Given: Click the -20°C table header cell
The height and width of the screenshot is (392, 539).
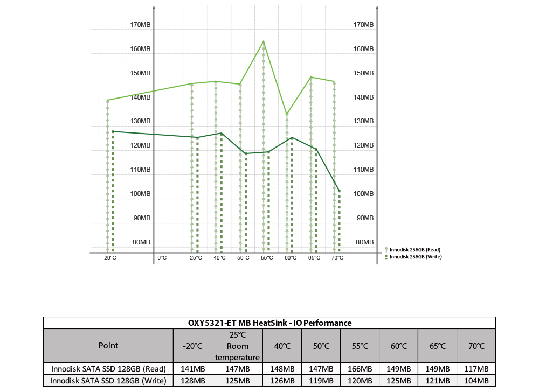Looking at the screenshot, I should [192, 346].
